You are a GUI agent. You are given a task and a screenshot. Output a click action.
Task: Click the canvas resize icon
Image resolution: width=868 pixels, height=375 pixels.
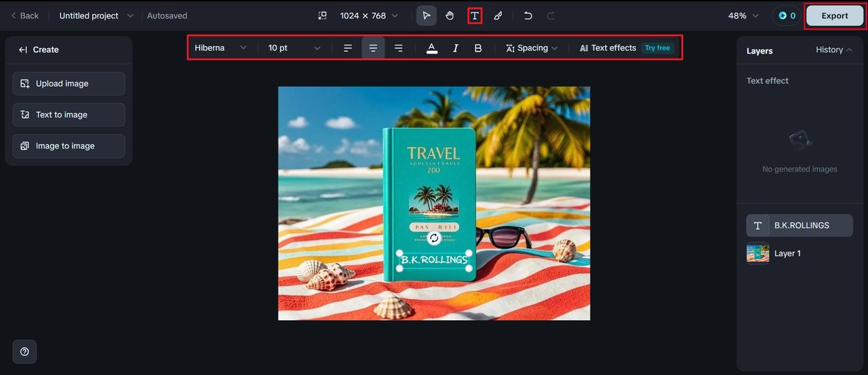pyautogui.click(x=323, y=16)
